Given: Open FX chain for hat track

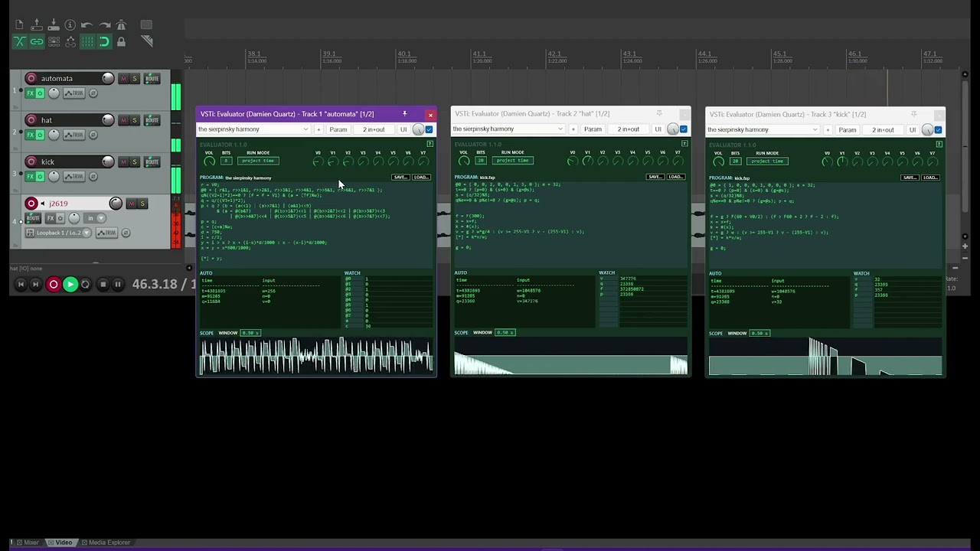Looking at the screenshot, I should (x=31, y=135).
